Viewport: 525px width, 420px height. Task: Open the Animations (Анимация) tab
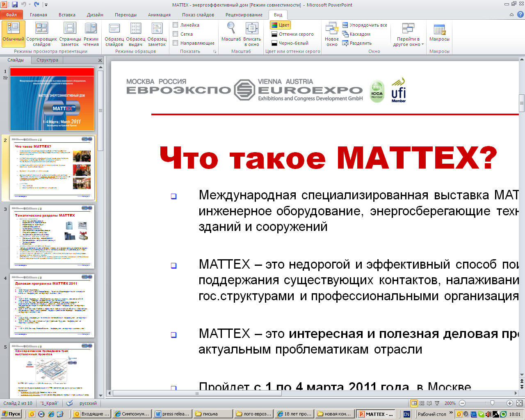[x=159, y=15]
